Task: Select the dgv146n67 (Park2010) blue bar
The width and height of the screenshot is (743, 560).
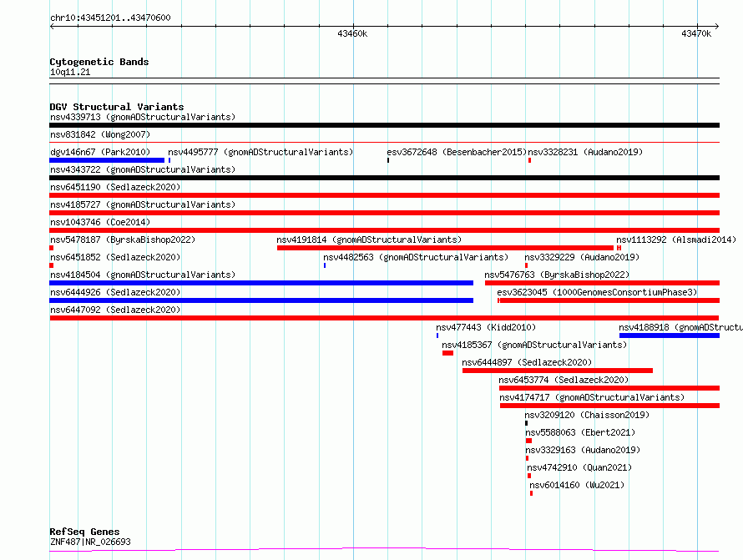Action: tap(107, 160)
